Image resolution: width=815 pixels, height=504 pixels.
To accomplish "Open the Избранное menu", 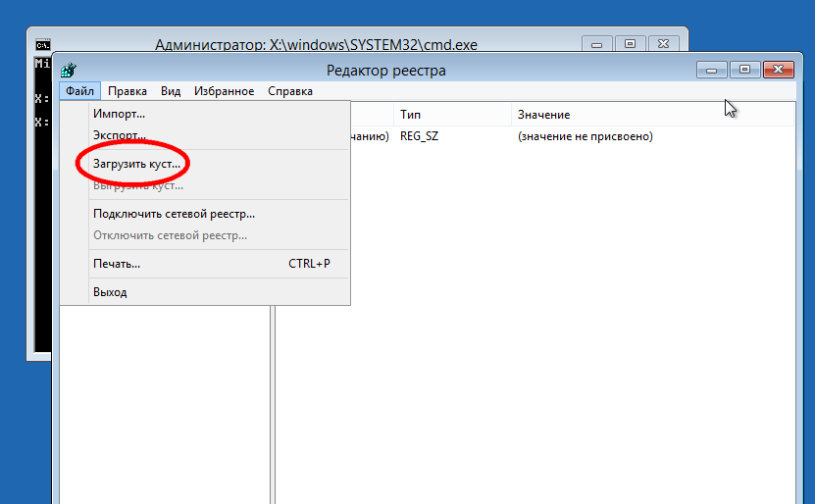I will click(224, 91).
